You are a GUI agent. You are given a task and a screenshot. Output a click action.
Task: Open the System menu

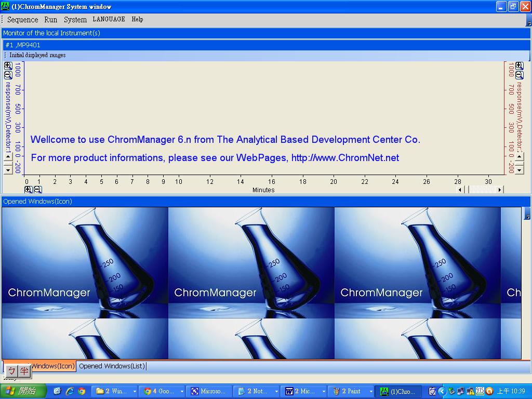75,19
